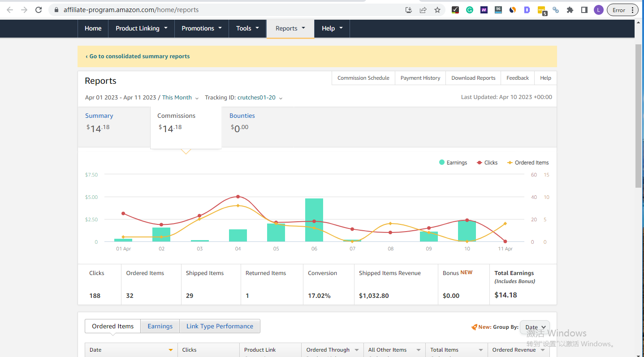This screenshot has height=357, width=644.
Task: Click the Last Updated Apr 10 2023 text
Action: (506, 97)
